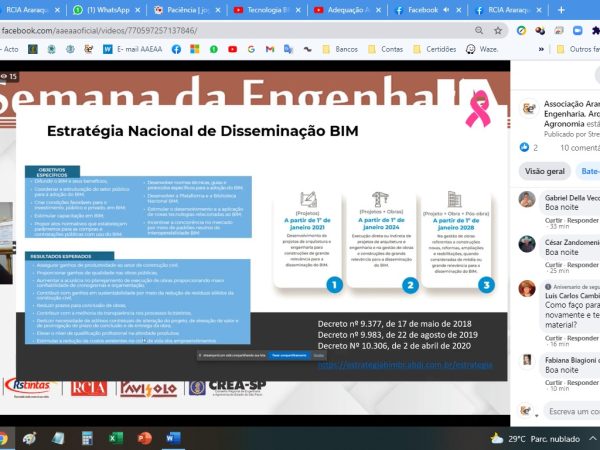This screenshot has height=450, width=600.
Task: Open a new browser tab
Action: [561, 10]
